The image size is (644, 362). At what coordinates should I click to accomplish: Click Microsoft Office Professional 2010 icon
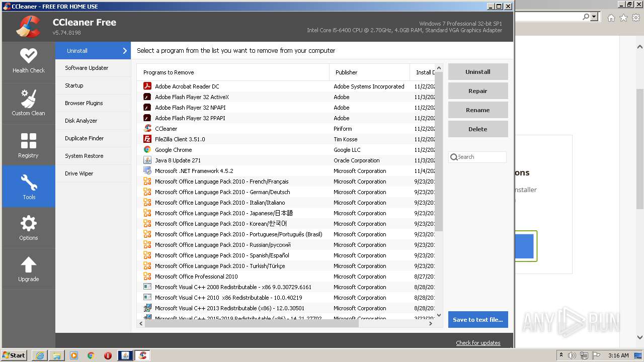click(147, 276)
